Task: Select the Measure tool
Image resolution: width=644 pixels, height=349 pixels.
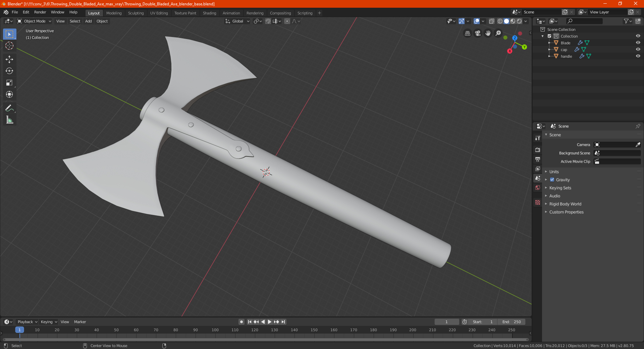Action: click(x=9, y=120)
